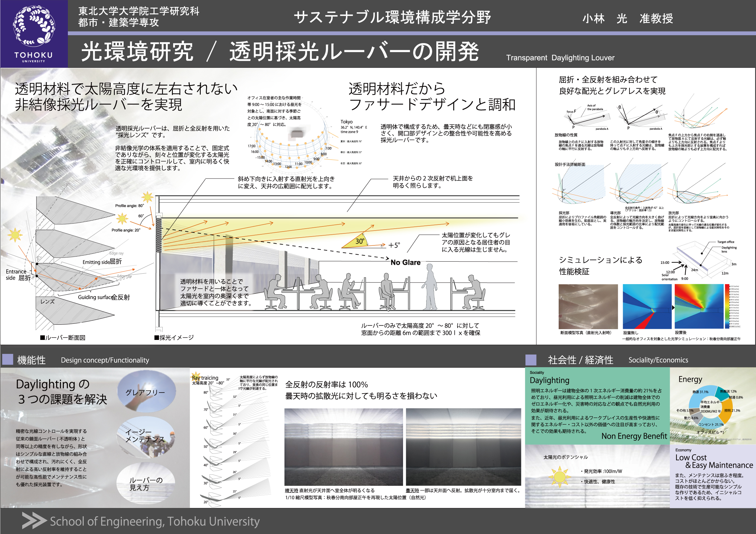Click the double chevron icon in footer
Screen dimensions: 756x534
click(x=34, y=520)
